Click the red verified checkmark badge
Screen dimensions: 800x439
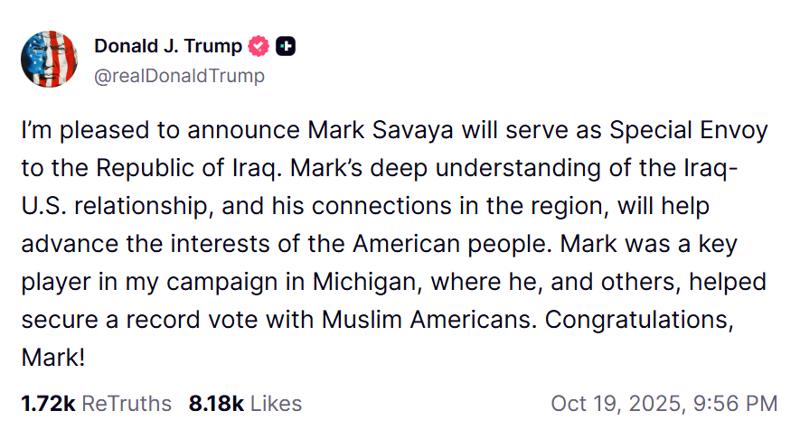(x=259, y=46)
